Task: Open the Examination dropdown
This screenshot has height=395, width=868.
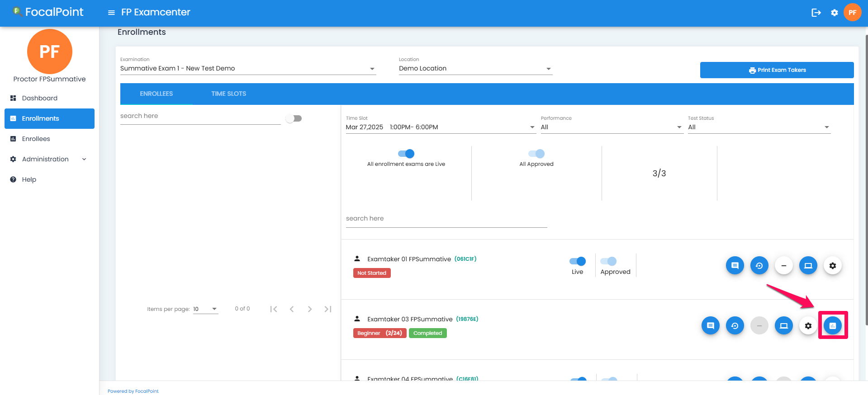Action: [x=247, y=69]
